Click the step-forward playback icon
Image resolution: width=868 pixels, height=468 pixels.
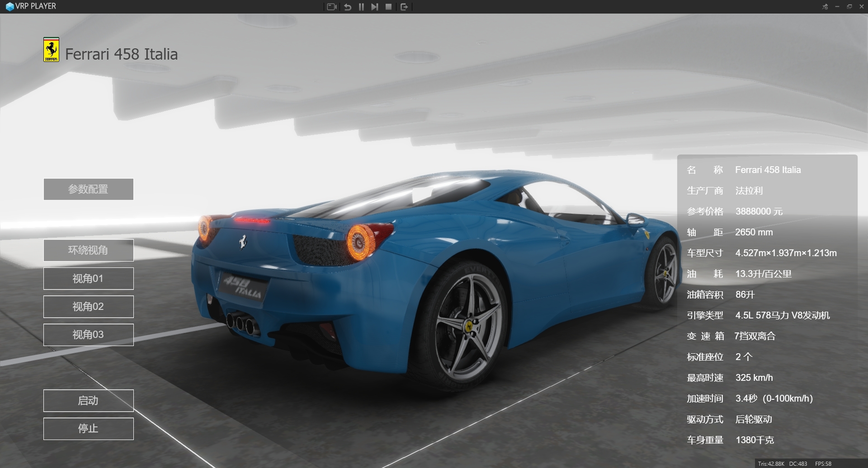click(374, 7)
